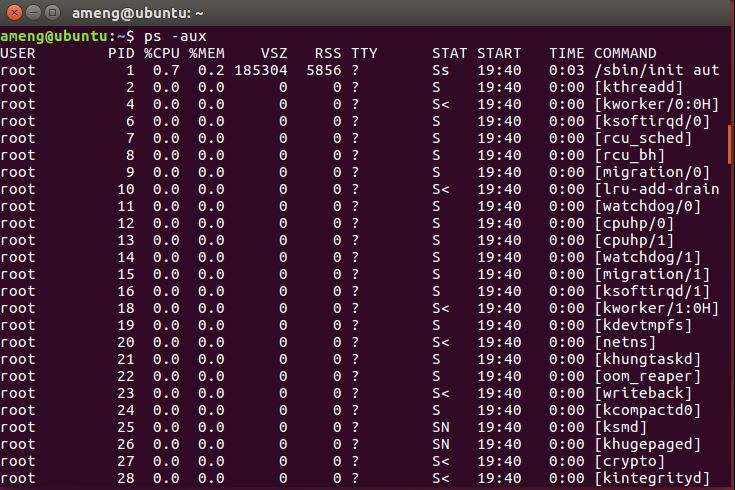Click VSZ value 185304
Screen dimensions: 735x490
(x=261, y=70)
